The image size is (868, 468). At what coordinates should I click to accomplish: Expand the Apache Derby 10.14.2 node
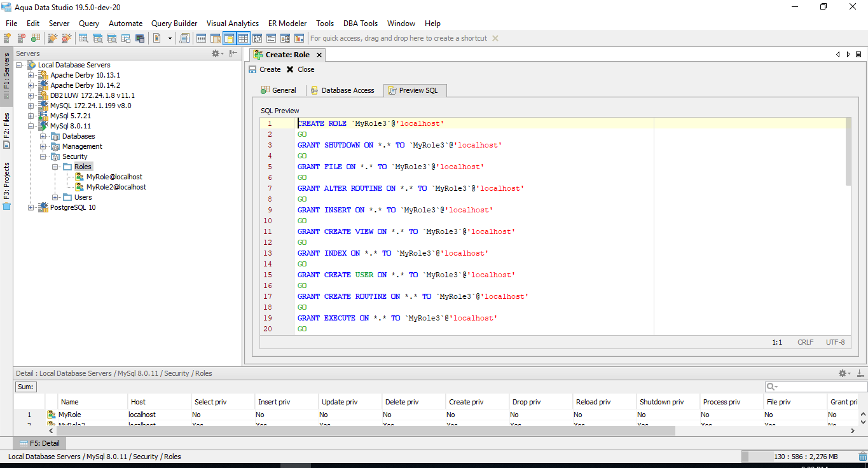tap(31, 85)
